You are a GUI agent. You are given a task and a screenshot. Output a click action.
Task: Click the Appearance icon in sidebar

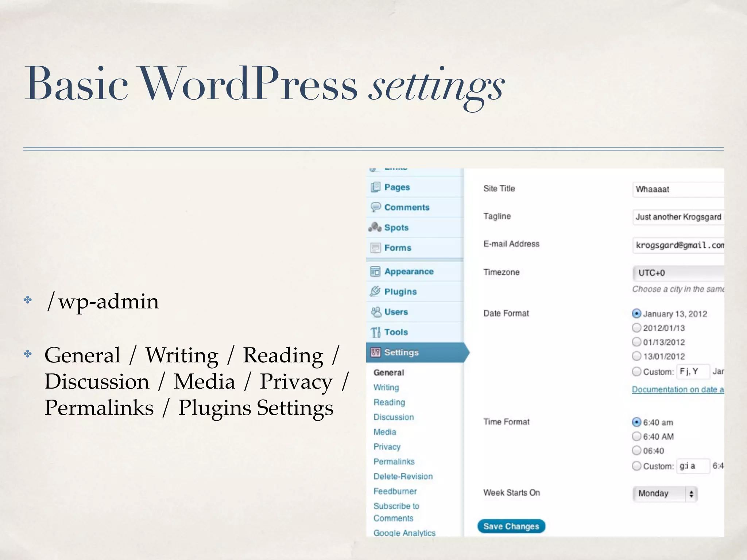375,272
